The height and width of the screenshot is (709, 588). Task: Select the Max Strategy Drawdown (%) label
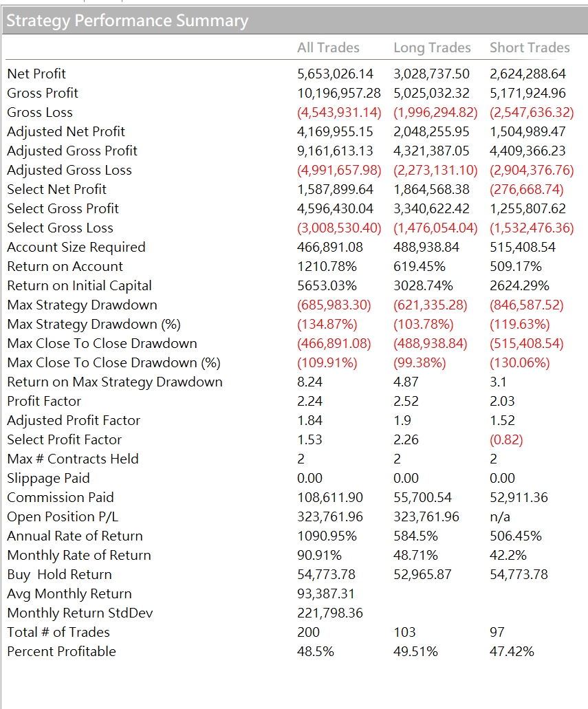pyautogui.click(x=94, y=324)
